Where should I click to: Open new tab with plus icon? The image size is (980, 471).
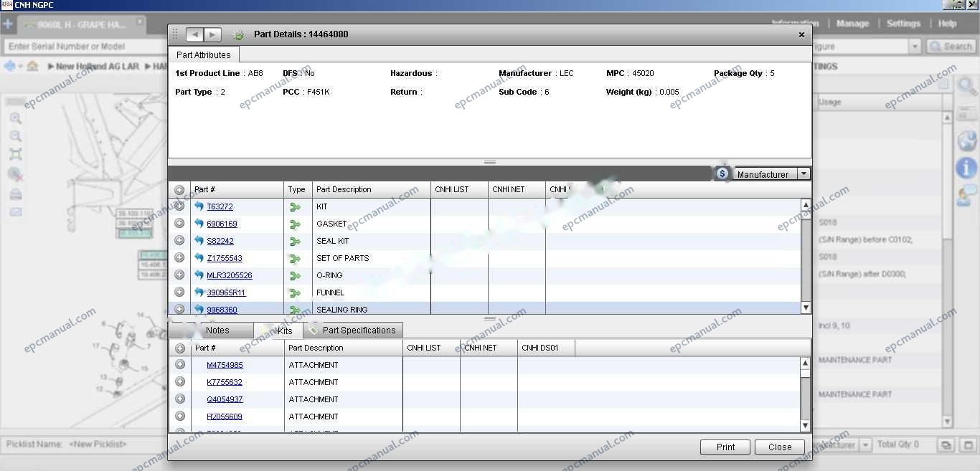8,24
